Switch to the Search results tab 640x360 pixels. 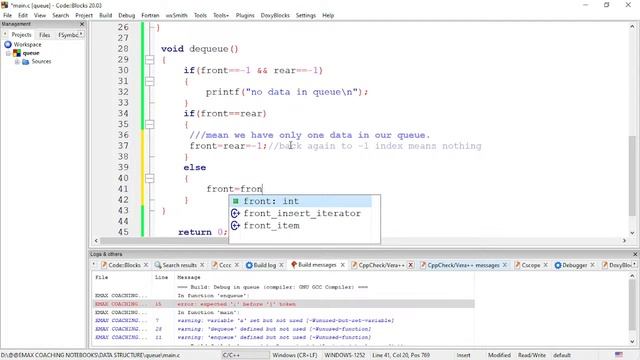tap(176, 265)
